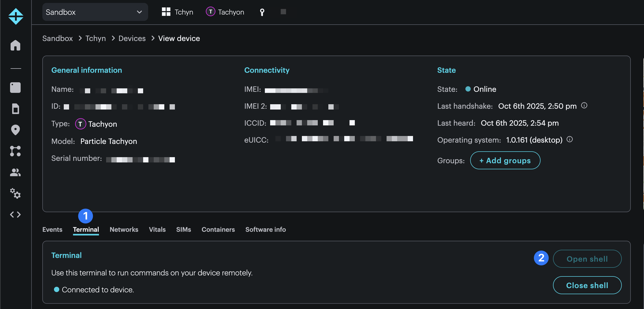Open the SIM cards sidebar icon

(15, 109)
